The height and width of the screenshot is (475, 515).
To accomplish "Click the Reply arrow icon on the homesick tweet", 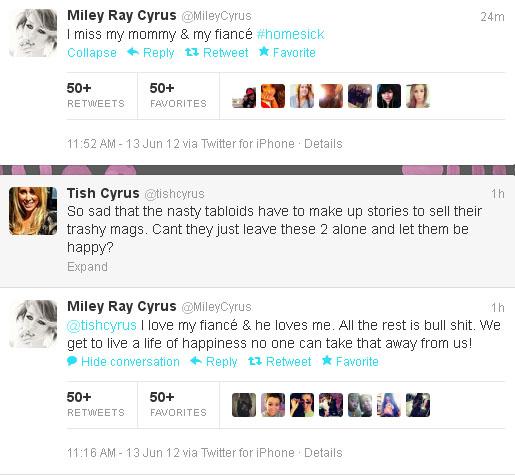I will [133, 52].
